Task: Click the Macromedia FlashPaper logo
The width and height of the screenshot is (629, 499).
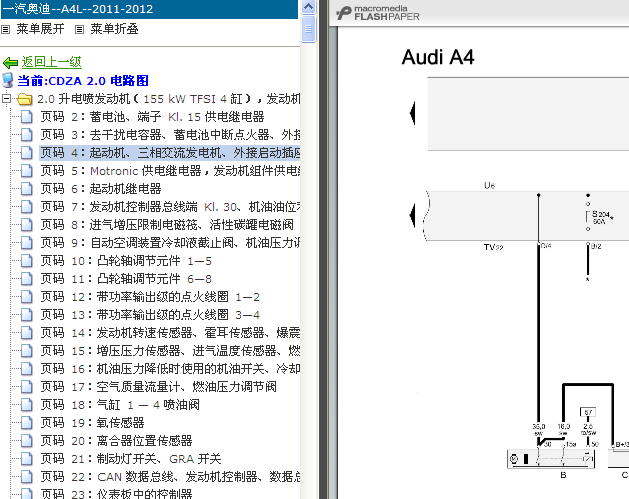Action: [x=378, y=13]
